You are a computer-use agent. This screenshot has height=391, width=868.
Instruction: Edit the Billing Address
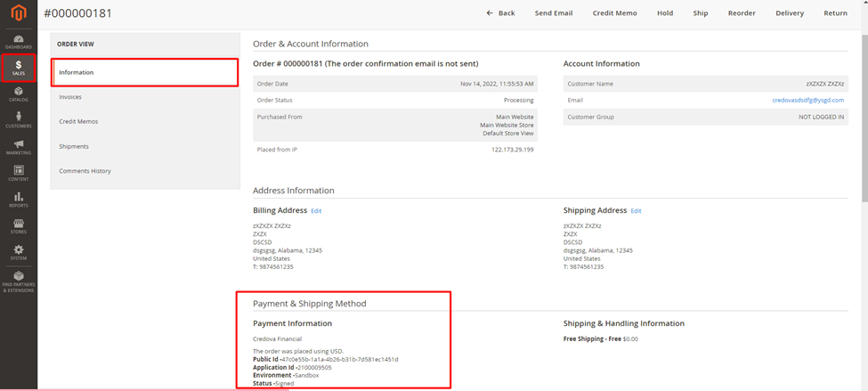(316, 211)
